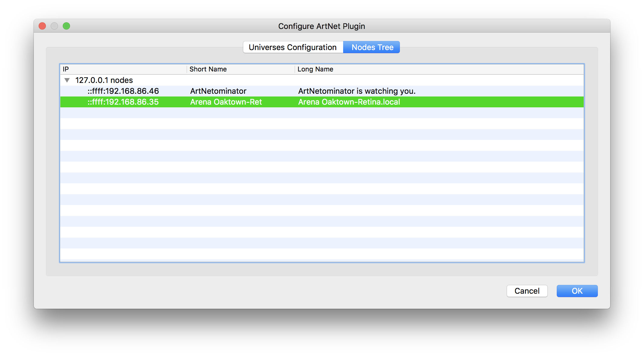Click the 127.0.0.1 nodes parent item
The image size is (644, 357).
(x=104, y=80)
